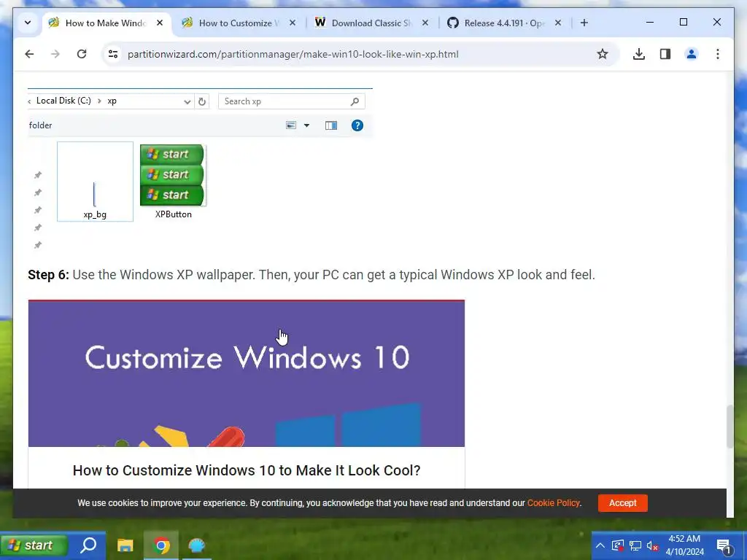Open the blue app icon in taskbar
The image size is (747, 560).
pyautogui.click(x=196, y=545)
